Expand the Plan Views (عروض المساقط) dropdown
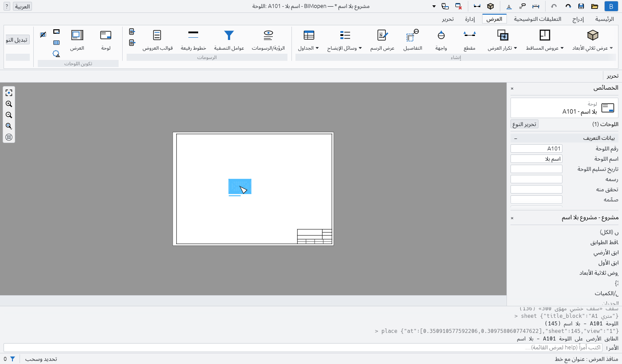 [562, 48]
